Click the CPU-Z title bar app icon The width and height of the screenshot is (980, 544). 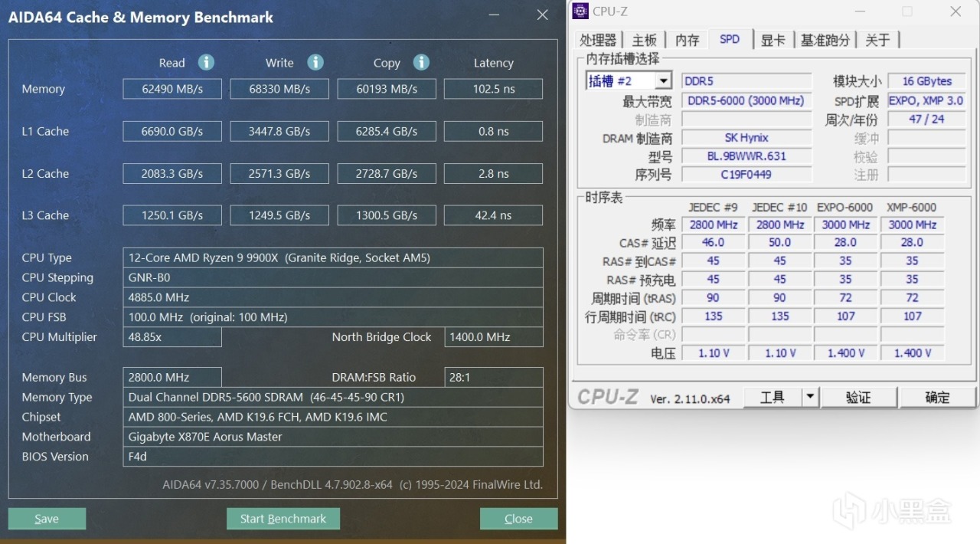pyautogui.click(x=580, y=11)
